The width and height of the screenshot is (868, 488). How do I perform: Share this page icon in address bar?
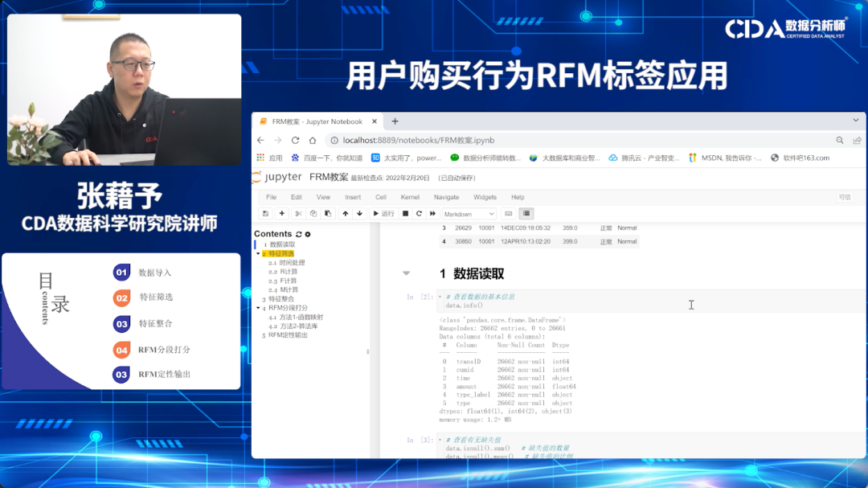857,140
